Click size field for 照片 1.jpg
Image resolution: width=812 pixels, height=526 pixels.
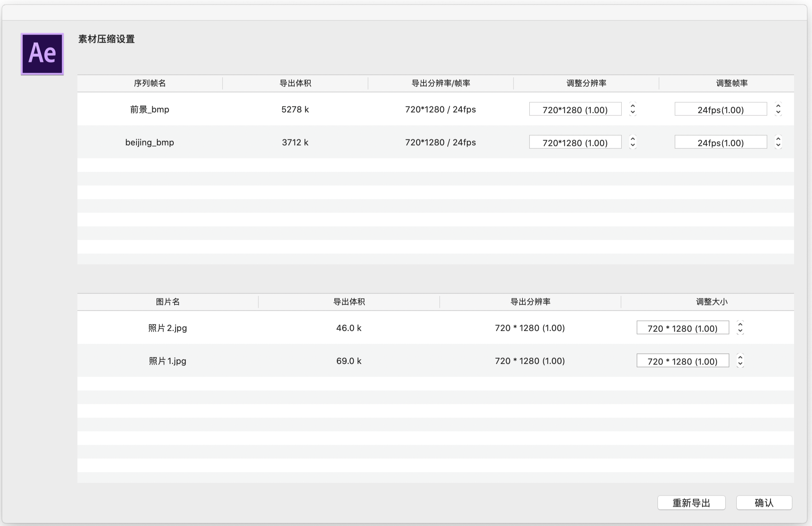[x=683, y=361]
